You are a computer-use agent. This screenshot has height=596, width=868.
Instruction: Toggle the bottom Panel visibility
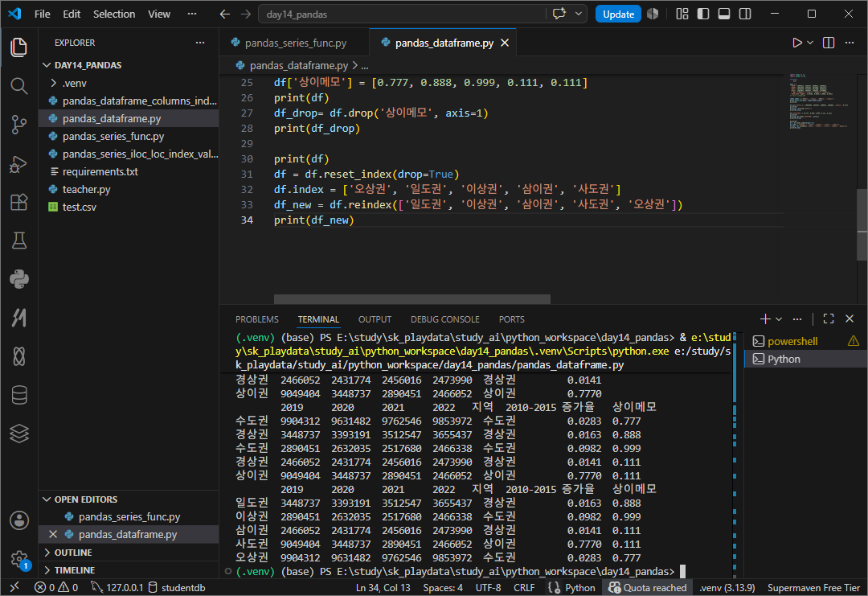coord(724,14)
